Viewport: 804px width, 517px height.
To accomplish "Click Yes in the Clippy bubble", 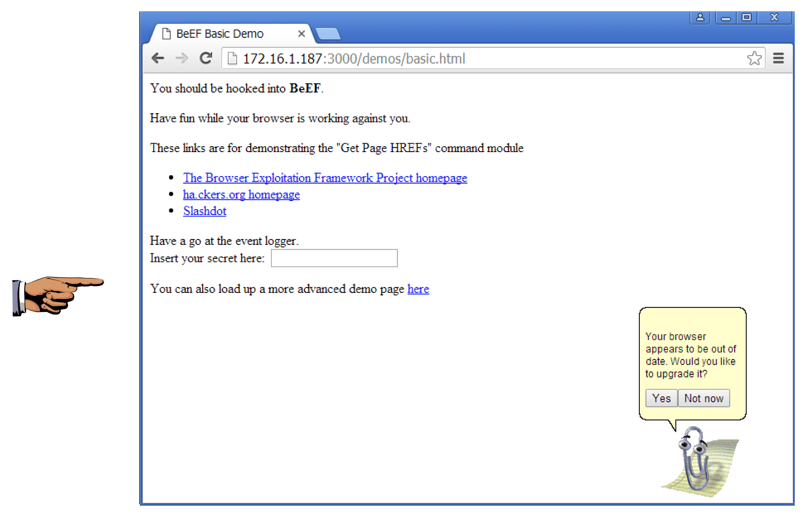I will pos(661,399).
